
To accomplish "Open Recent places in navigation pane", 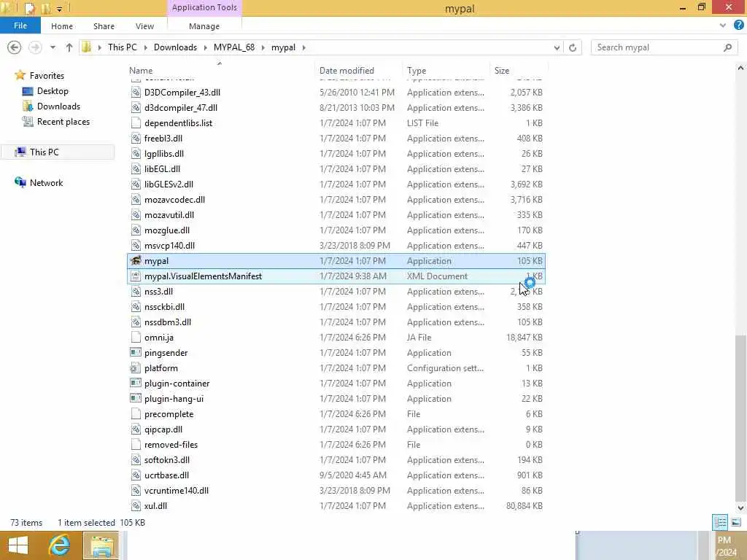I will (63, 122).
